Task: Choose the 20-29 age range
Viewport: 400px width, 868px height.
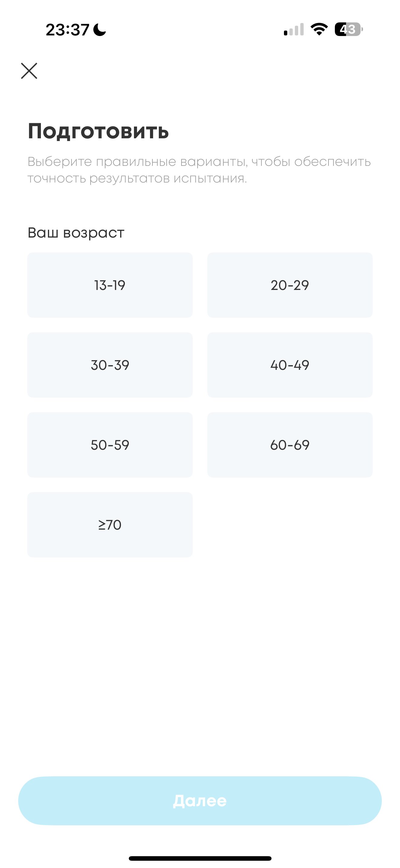Action: (290, 285)
